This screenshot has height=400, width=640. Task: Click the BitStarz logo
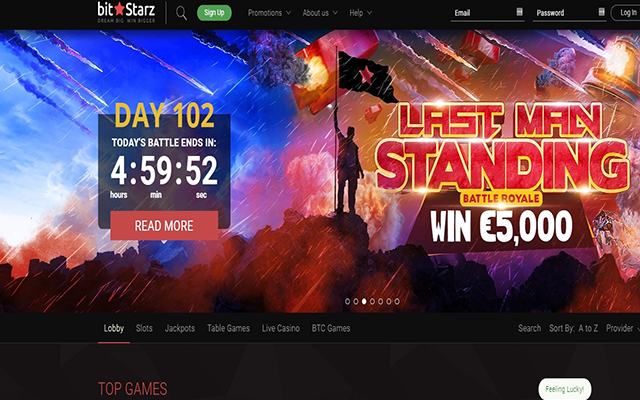click(x=126, y=12)
